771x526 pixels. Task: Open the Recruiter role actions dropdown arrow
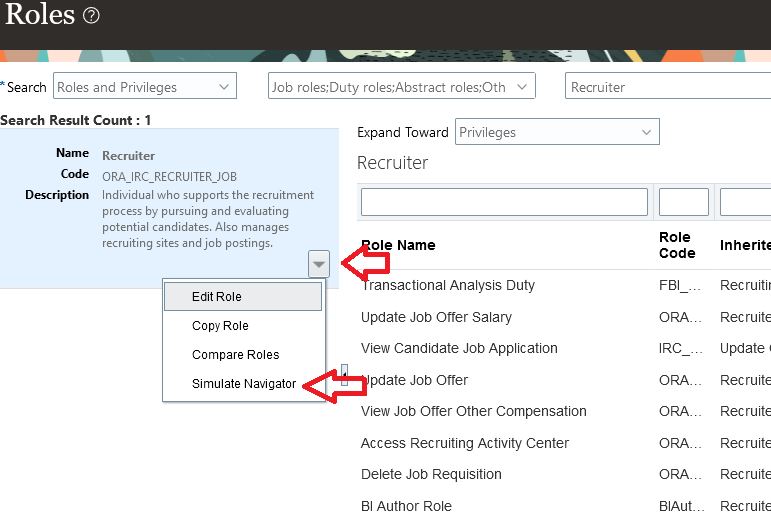(319, 264)
